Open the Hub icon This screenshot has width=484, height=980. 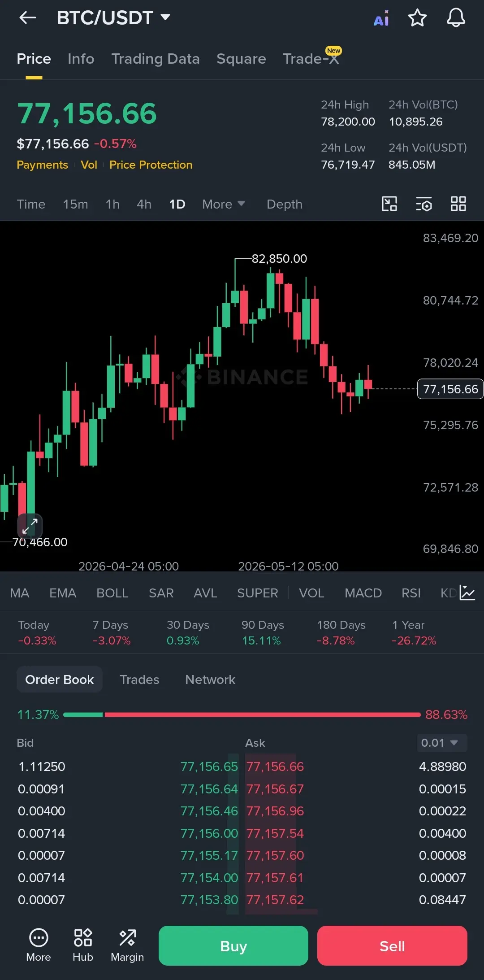83,945
